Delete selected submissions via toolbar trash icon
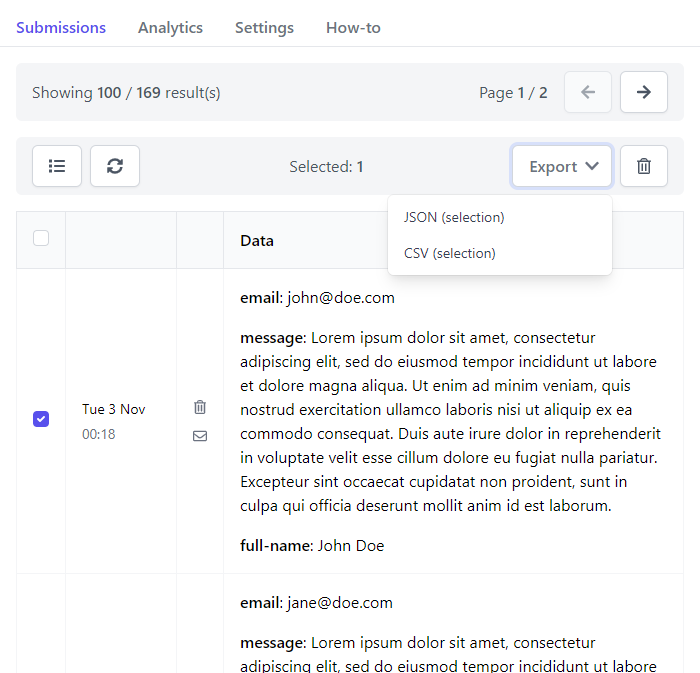This screenshot has height=673, width=700. 644,166
